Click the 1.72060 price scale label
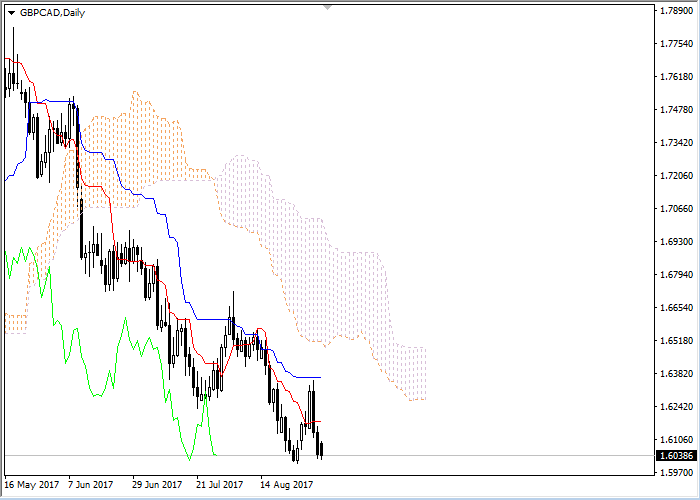Screen dimensions: 700x500 (677, 175)
